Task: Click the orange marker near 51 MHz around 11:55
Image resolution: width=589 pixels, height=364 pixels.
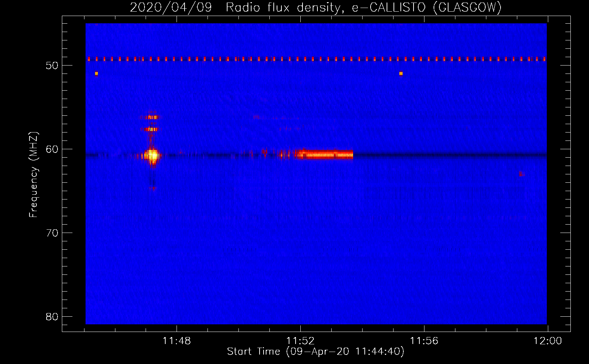Action: (x=401, y=74)
